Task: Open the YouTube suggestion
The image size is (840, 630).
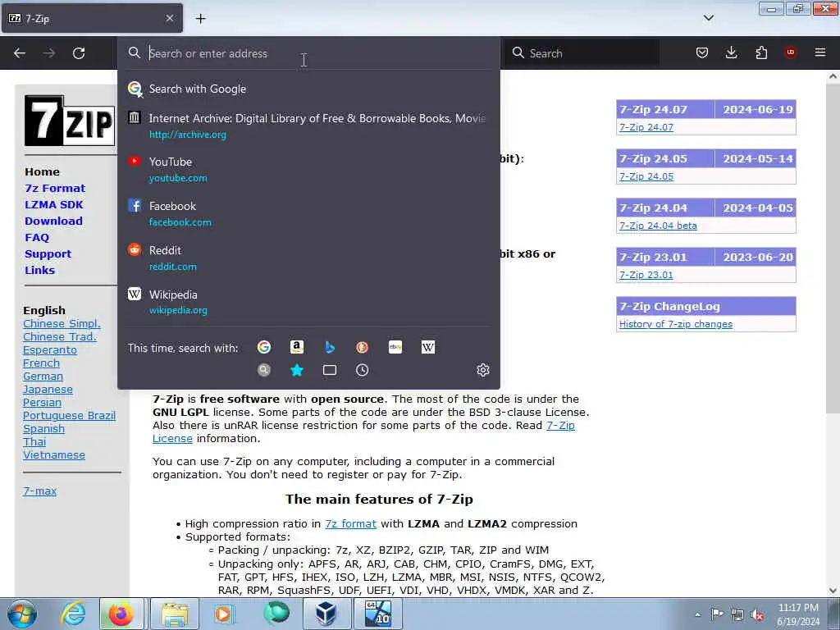Action: click(308, 170)
